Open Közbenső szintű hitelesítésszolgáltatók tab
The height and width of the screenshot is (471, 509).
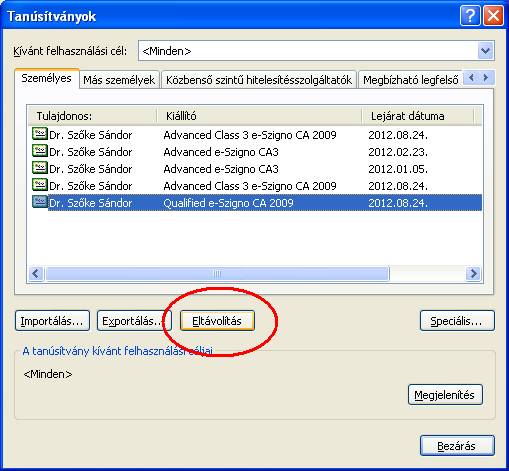coord(259,80)
